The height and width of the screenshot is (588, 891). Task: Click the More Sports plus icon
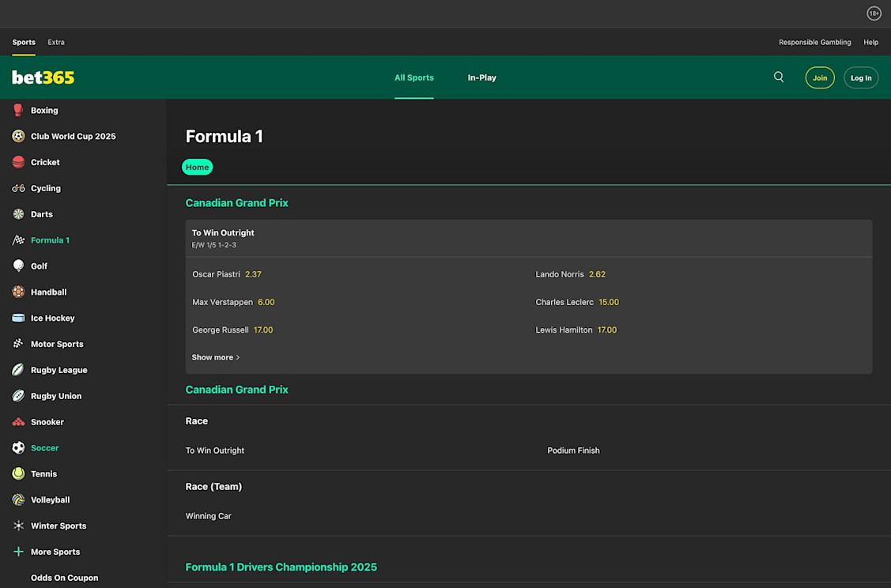[x=18, y=552]
